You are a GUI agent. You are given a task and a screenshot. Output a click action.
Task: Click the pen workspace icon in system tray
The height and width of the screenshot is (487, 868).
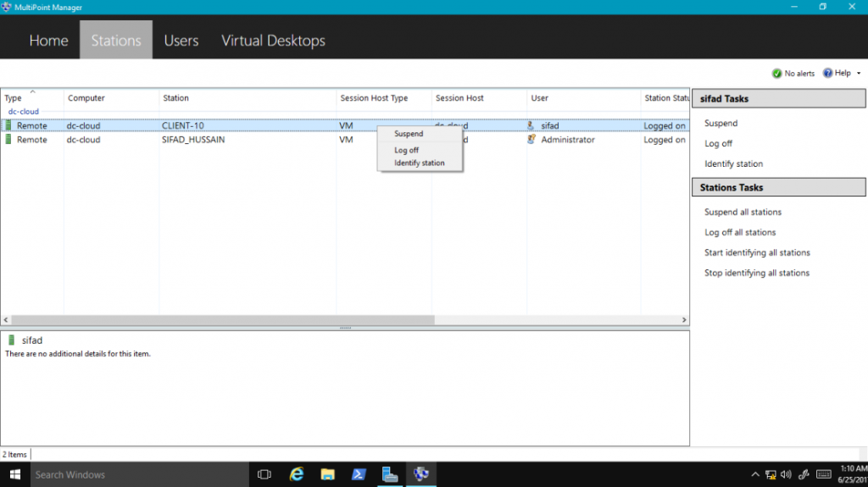[x=804, y=474]
